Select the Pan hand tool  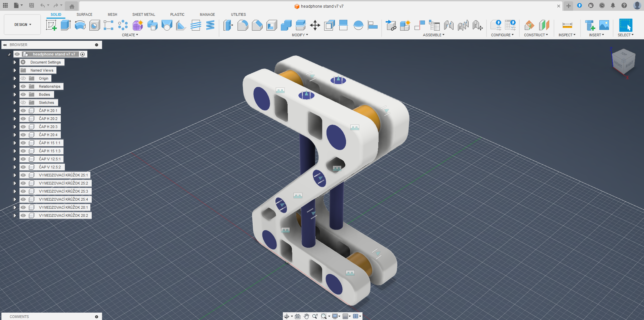tap(306, 316)
